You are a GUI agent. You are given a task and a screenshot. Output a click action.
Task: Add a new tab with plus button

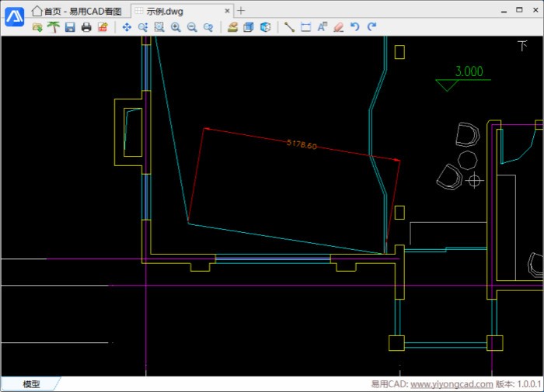click(241, 11)
